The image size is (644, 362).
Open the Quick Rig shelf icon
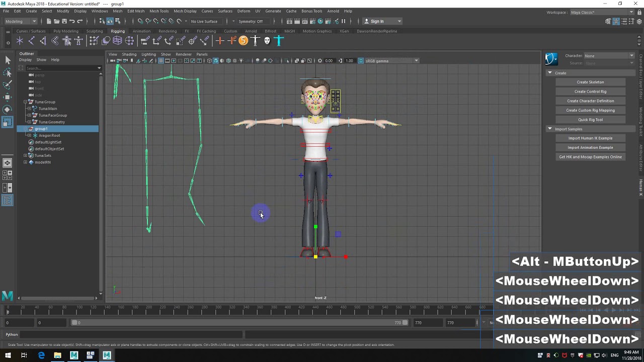[x=67, y=41]
